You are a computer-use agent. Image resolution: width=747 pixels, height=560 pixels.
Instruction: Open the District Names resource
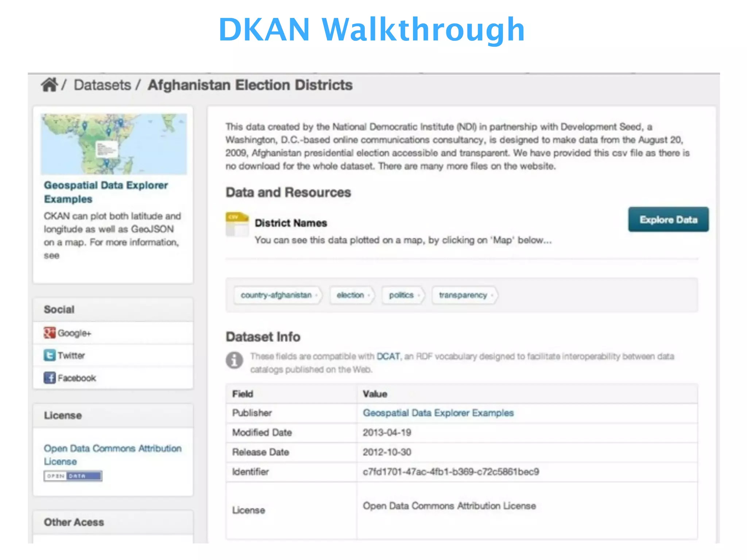[291, 223]
